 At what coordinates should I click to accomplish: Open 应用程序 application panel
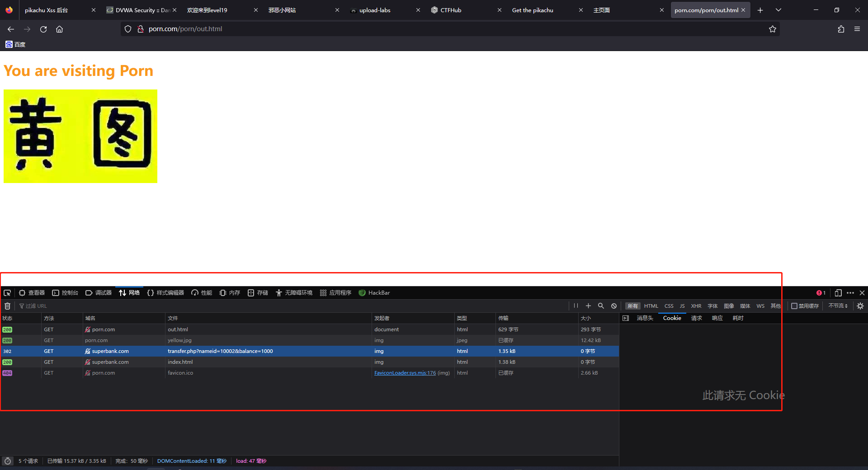pyautogui.click(x=335, y=293)
